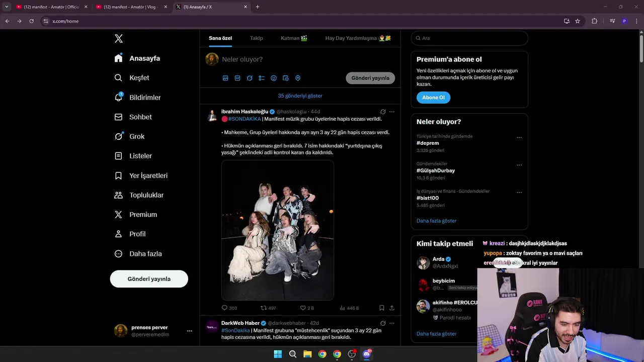
Task: Open emoji picker in composer
Action: tap(274, 78)
